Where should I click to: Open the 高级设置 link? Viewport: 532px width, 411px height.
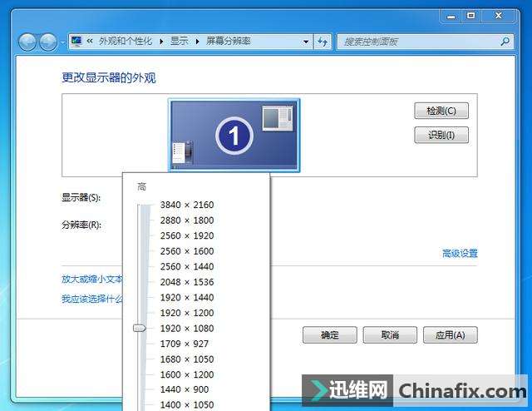[460, 254]
